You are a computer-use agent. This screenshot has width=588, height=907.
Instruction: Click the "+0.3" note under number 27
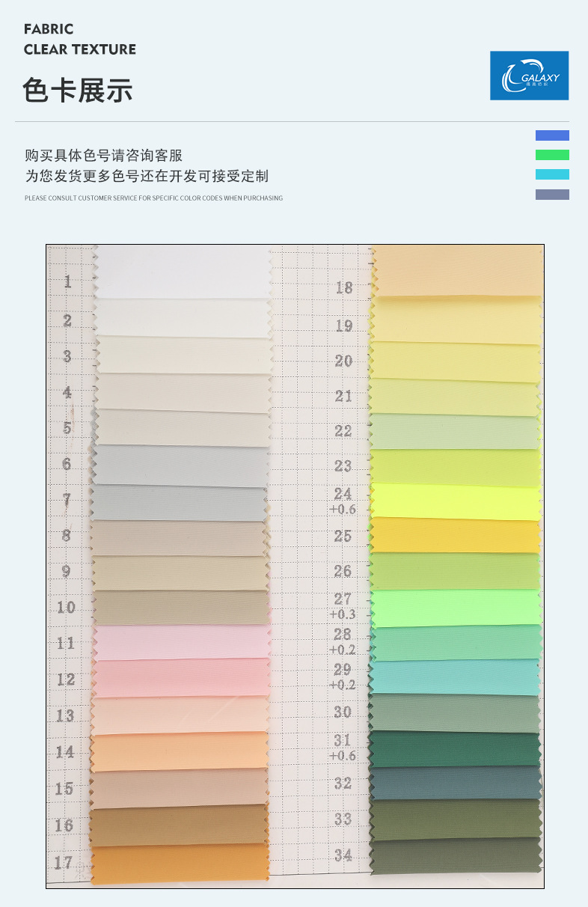coord(343,614)
